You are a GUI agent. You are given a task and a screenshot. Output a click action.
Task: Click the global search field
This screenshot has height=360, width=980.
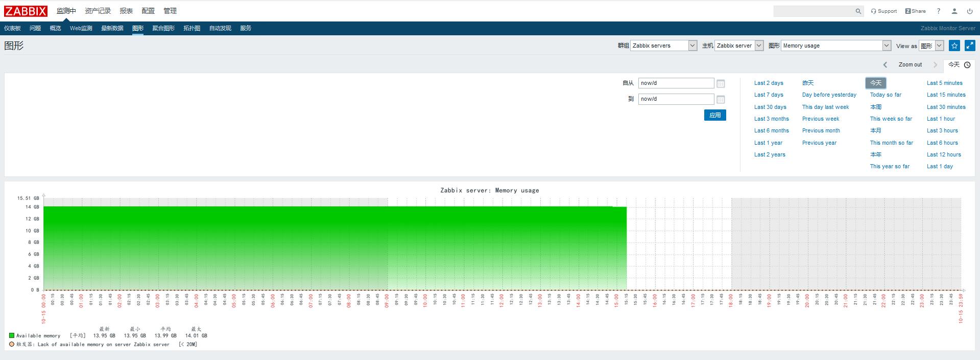tap(814, 11)
